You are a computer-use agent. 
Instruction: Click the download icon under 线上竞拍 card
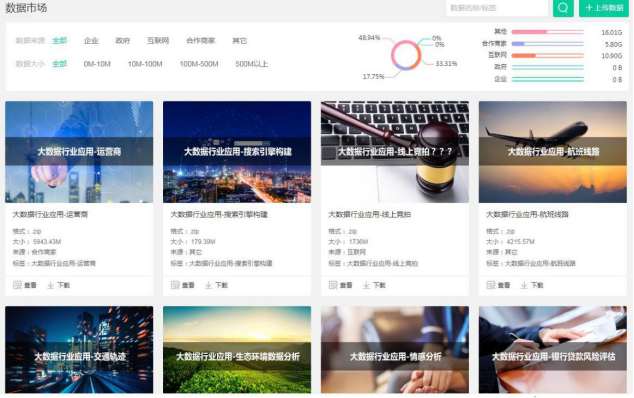tap(366, 285)
